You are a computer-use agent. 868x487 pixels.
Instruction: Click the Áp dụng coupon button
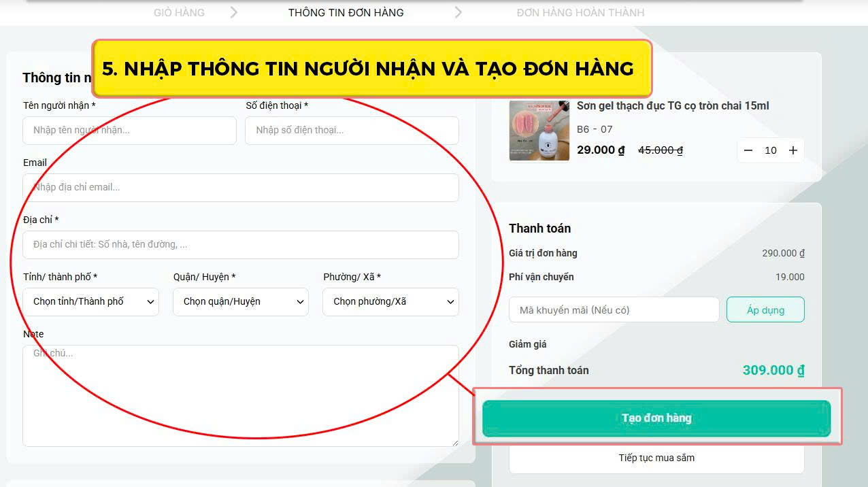coord(765,310)
